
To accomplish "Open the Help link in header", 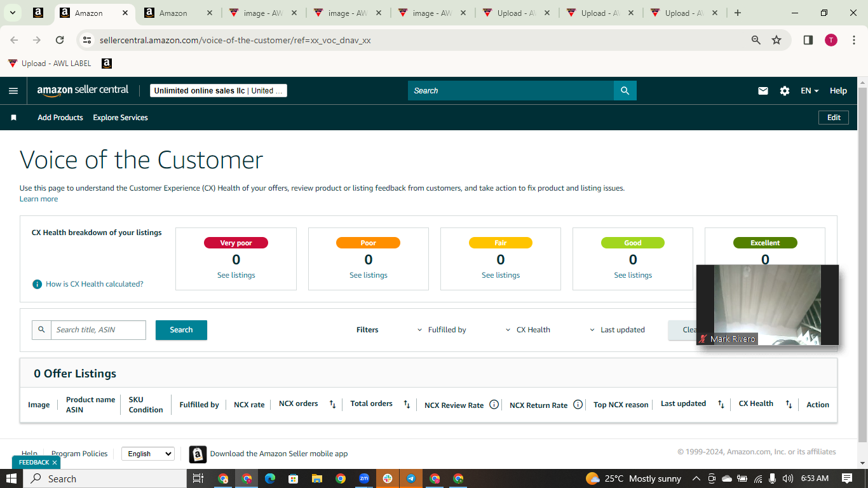I will tap(838, 91).
